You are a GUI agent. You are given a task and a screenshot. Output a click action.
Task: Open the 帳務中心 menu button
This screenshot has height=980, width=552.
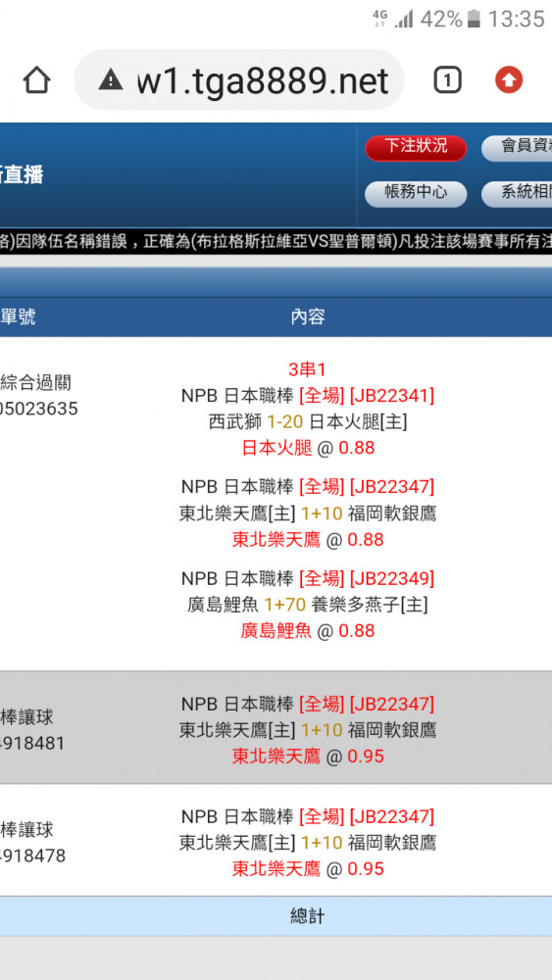416,193
